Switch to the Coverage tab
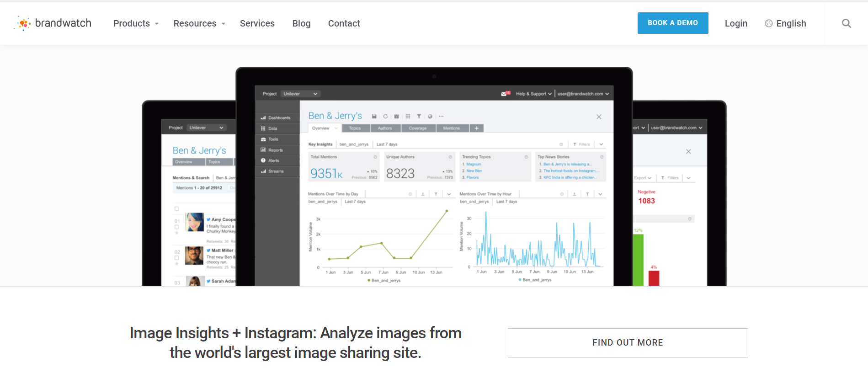The width and height of the screenshot is (868, 368). [418, 128]
